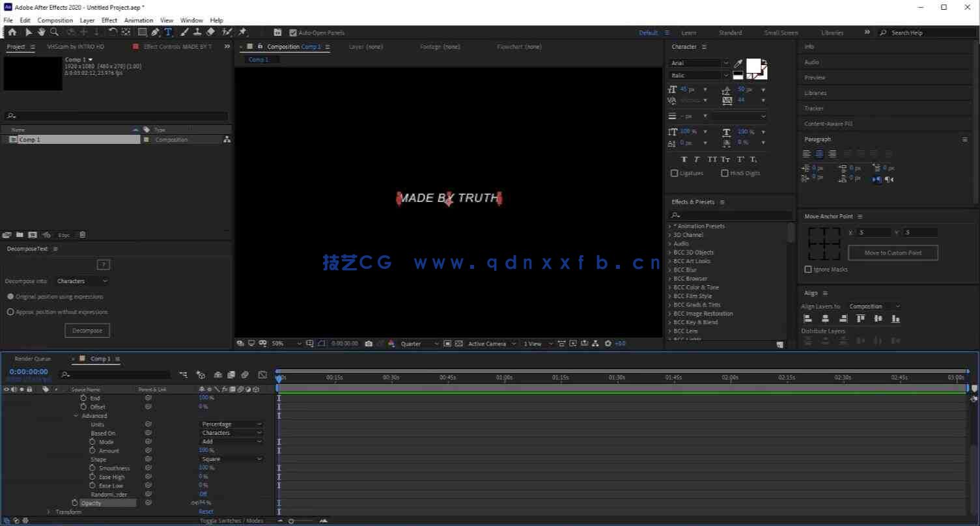The width and height of the screenshot is (980, 526).
Task: Click stopwatch next to Opacity property
Action: coord(75,503)
